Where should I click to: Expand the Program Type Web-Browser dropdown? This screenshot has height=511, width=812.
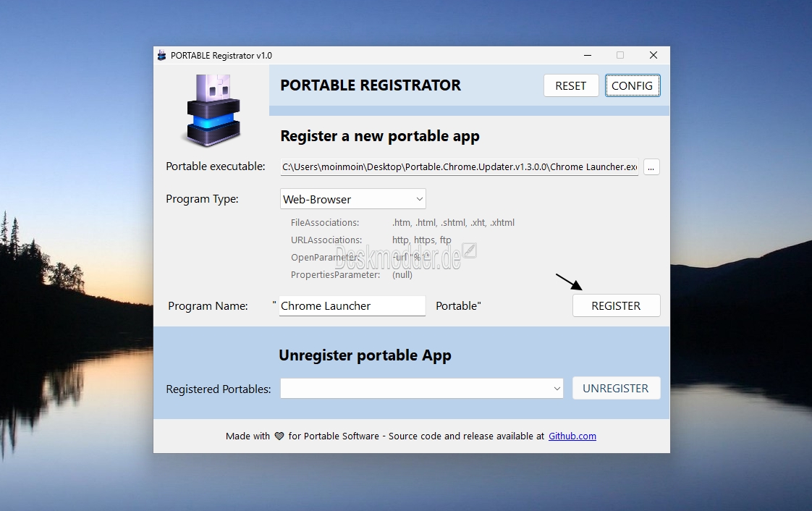(x=353, y=199)
